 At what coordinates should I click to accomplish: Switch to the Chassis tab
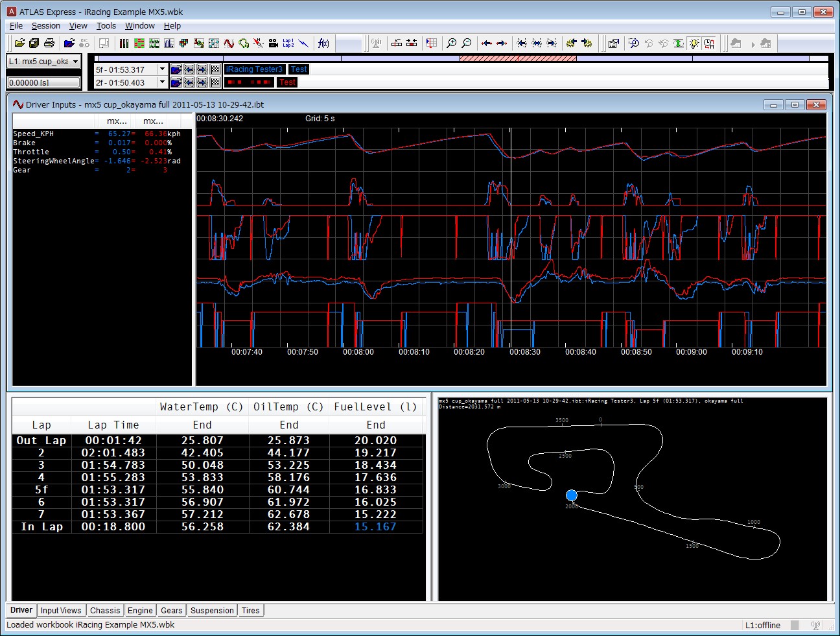click(105, 611)
